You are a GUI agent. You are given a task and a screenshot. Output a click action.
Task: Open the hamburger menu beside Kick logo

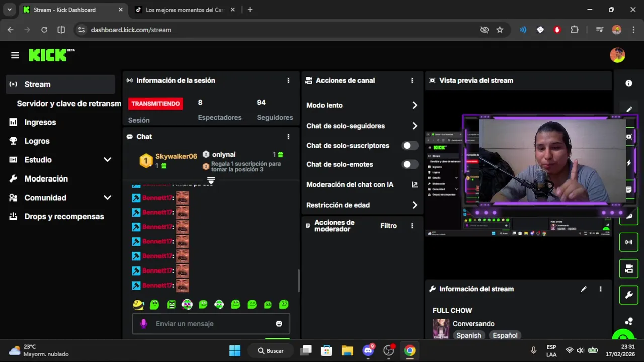point(15,55)
